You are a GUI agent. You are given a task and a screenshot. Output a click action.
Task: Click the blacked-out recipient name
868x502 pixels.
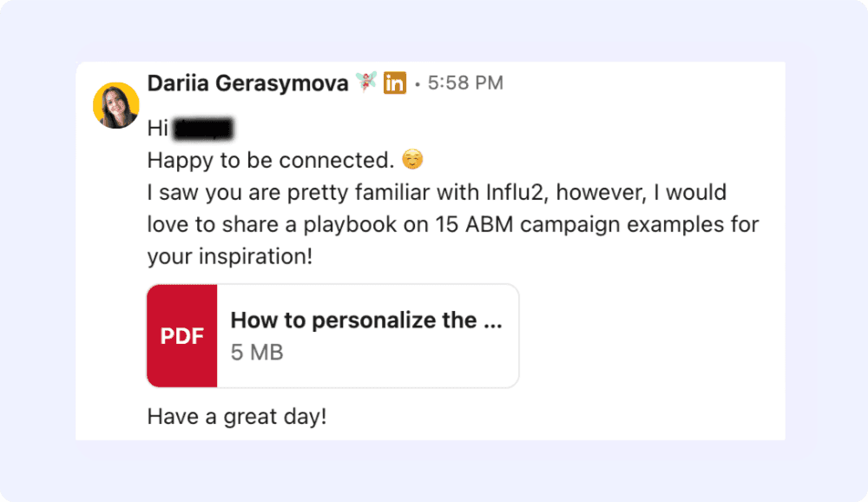[x=204, y=129]
